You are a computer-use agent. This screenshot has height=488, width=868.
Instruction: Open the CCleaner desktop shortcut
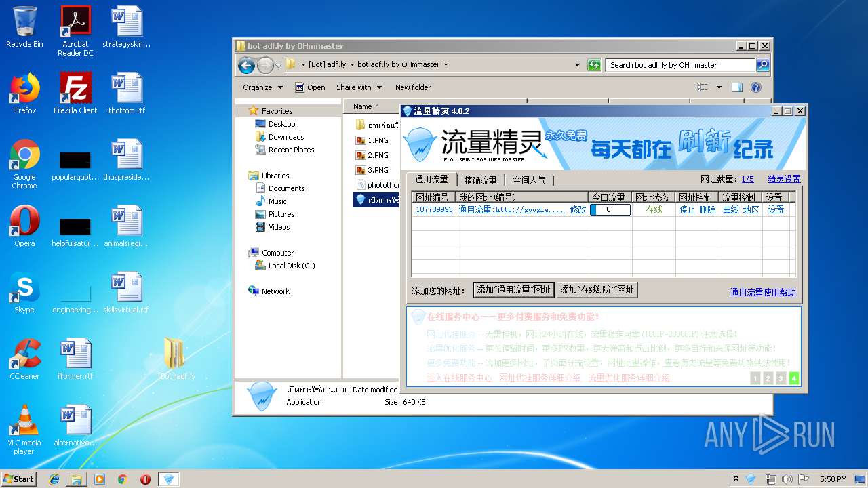[x=24, y=359]
